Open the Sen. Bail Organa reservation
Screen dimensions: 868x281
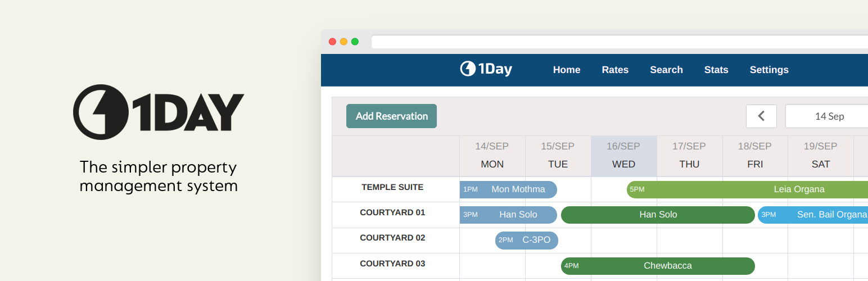pyautogui.click(x=813, y=215)
